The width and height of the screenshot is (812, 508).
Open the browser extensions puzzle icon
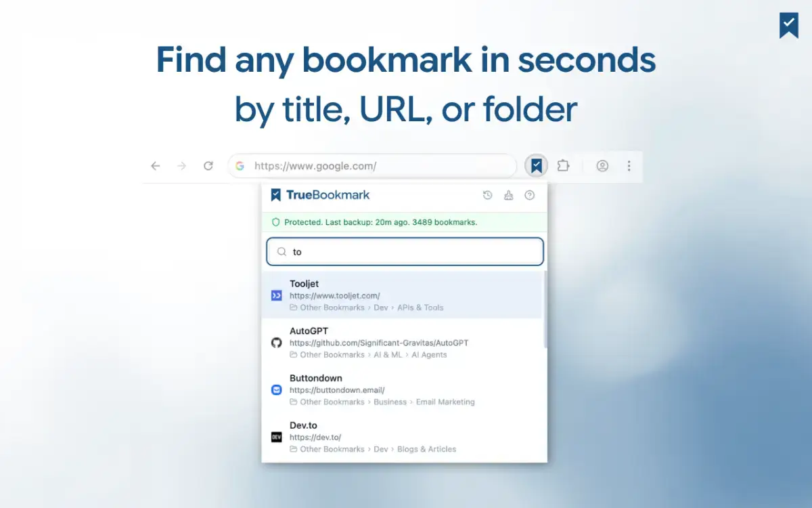(x=563, y=166)
